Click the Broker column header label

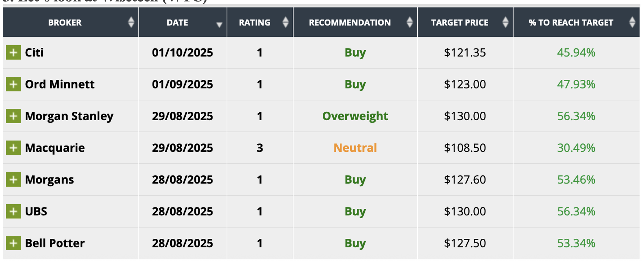[x=65, y=23]
